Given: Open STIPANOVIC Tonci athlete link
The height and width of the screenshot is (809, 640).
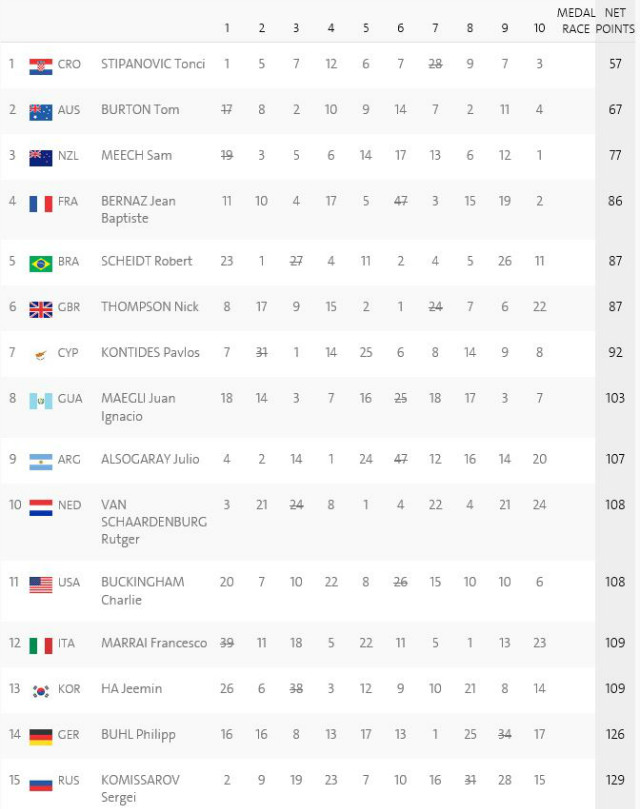Looking at the screenshot, I should tap(153, 64).
